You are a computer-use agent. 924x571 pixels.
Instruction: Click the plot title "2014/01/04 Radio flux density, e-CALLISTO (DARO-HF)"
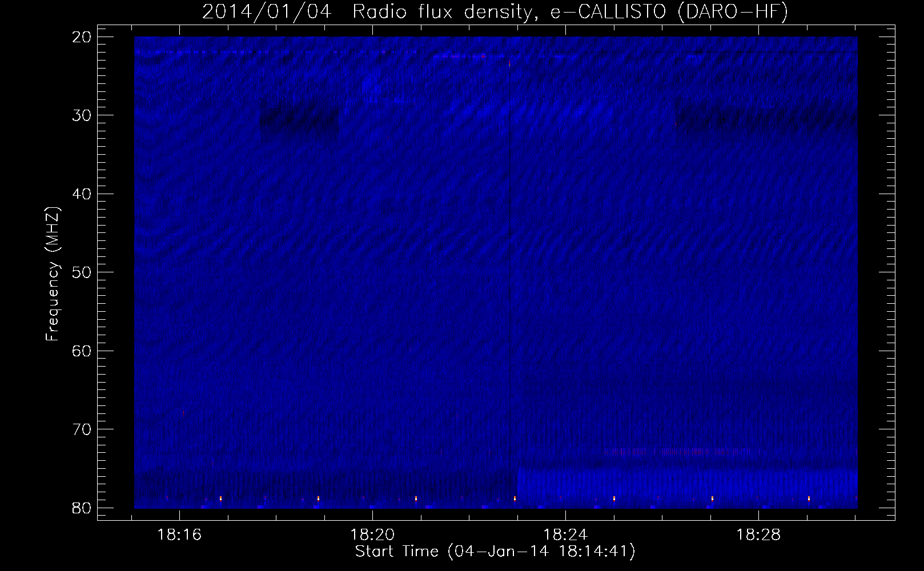(x=495, y=11)
